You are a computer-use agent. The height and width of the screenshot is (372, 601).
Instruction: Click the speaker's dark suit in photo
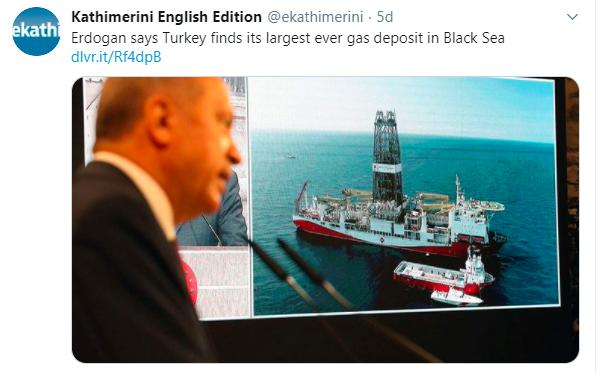click(130, 268)
